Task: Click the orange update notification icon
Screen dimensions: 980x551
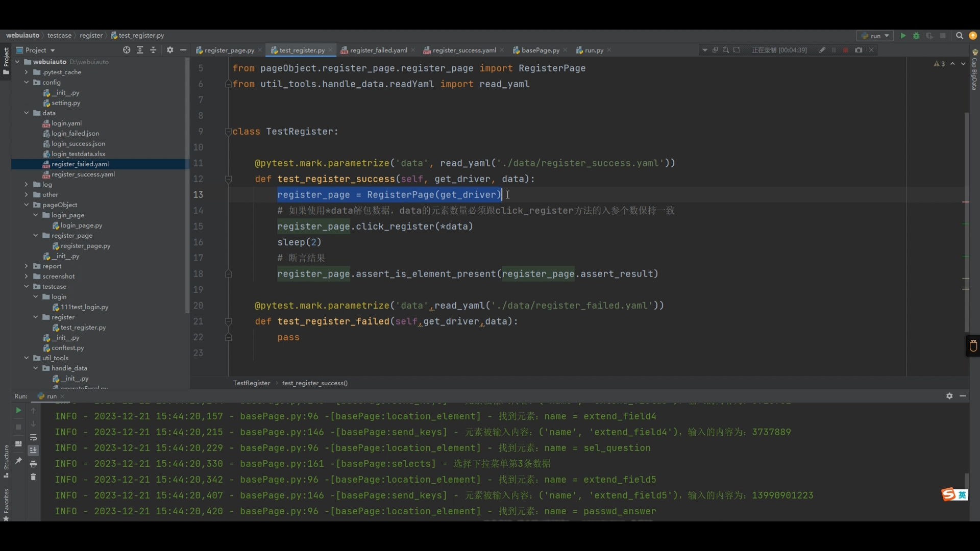Action: [973, 36]
